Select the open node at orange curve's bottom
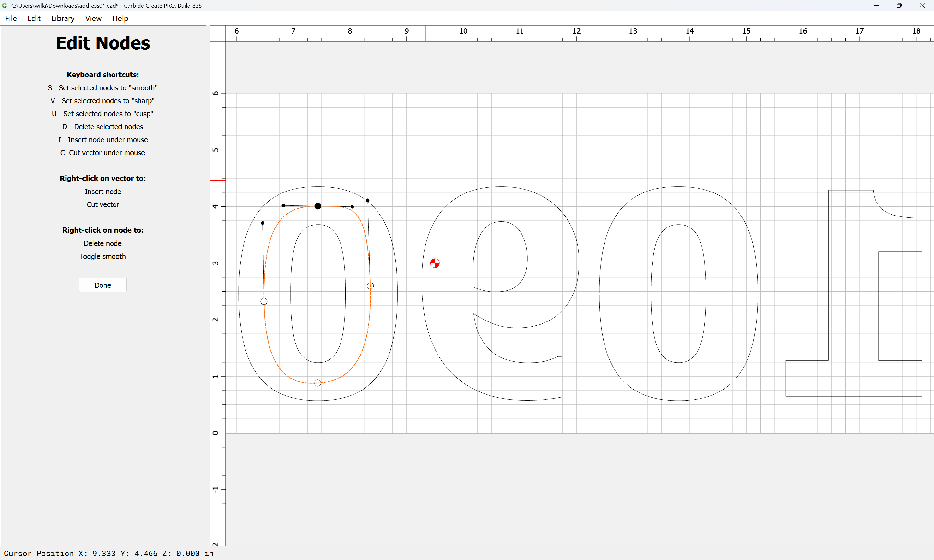This screenshot has width=934, height=560. tap(317, 383)
